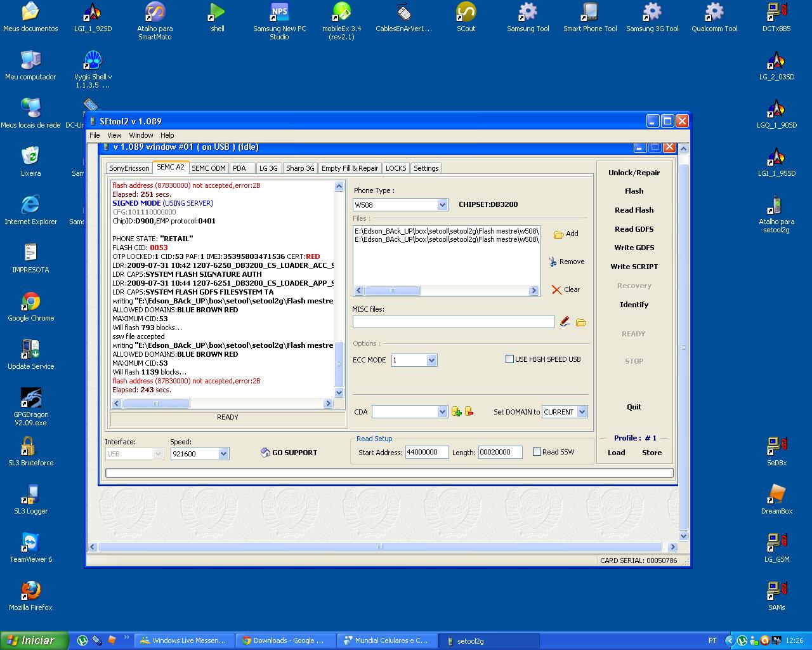Click the MISC files edit pencil icon
The height and width of the screenshot is (650, 812).
(565, 322)
